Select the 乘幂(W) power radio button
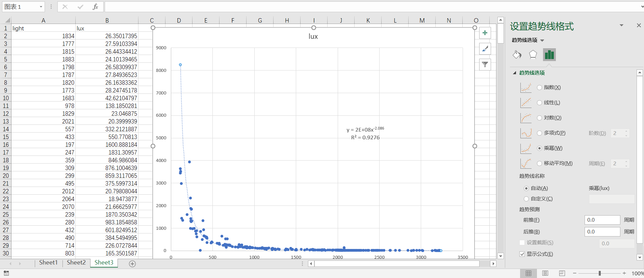Image resolution: width=644 pixels, height=278 pixels. 539,148
